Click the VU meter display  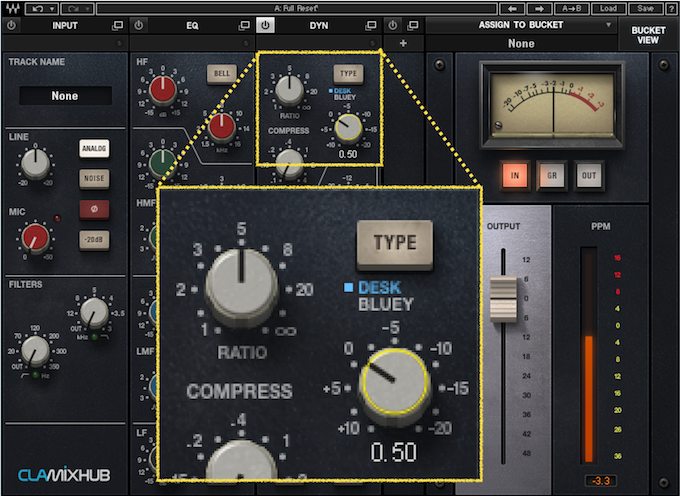(x=552, y=104)
